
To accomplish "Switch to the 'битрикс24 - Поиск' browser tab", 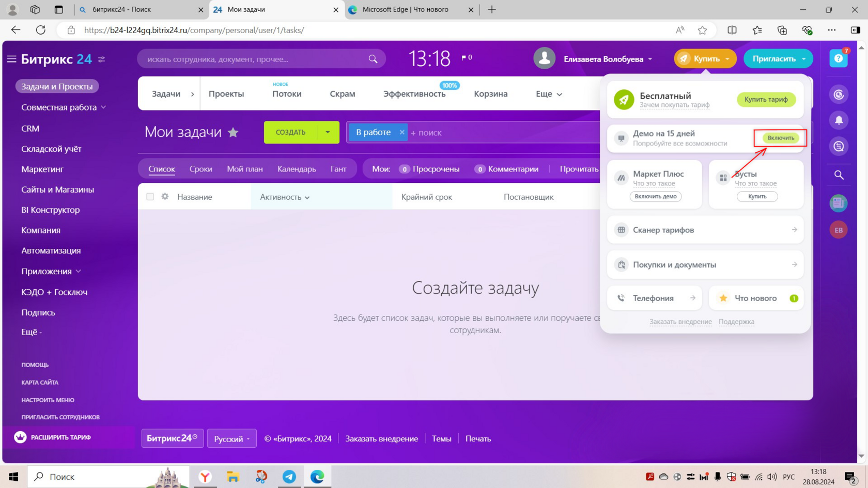I will click(142, 10).
